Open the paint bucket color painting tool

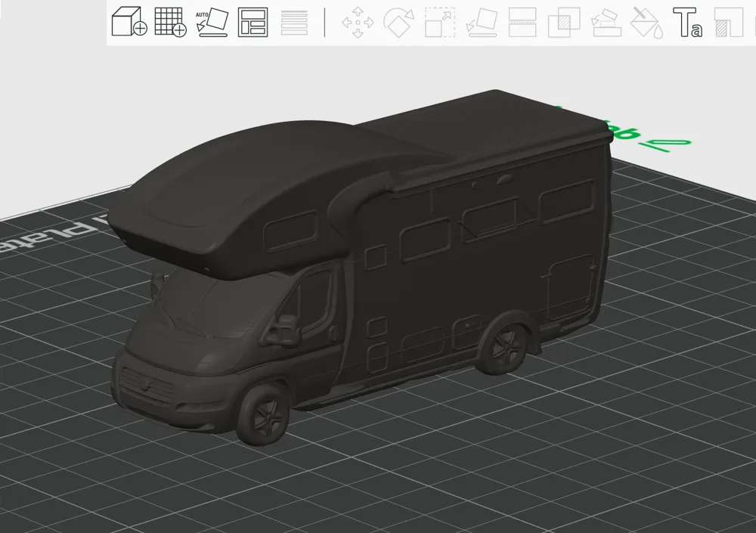point(647,22)
